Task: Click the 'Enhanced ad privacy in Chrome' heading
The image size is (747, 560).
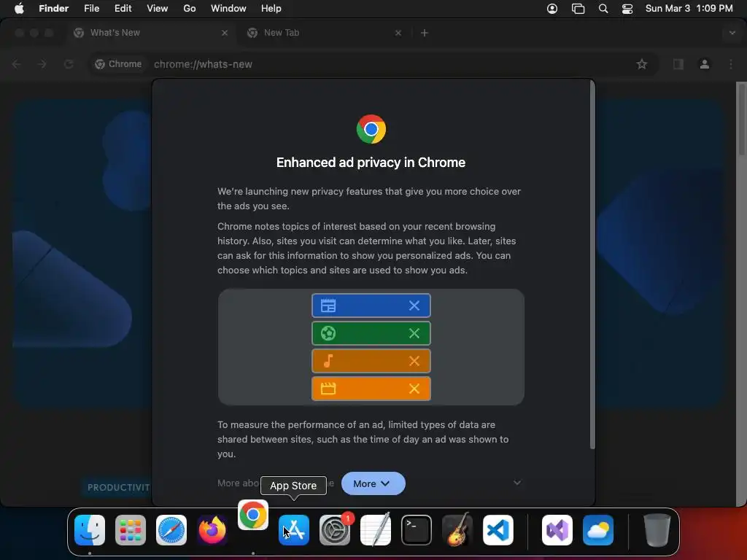Action: point(371,163)
